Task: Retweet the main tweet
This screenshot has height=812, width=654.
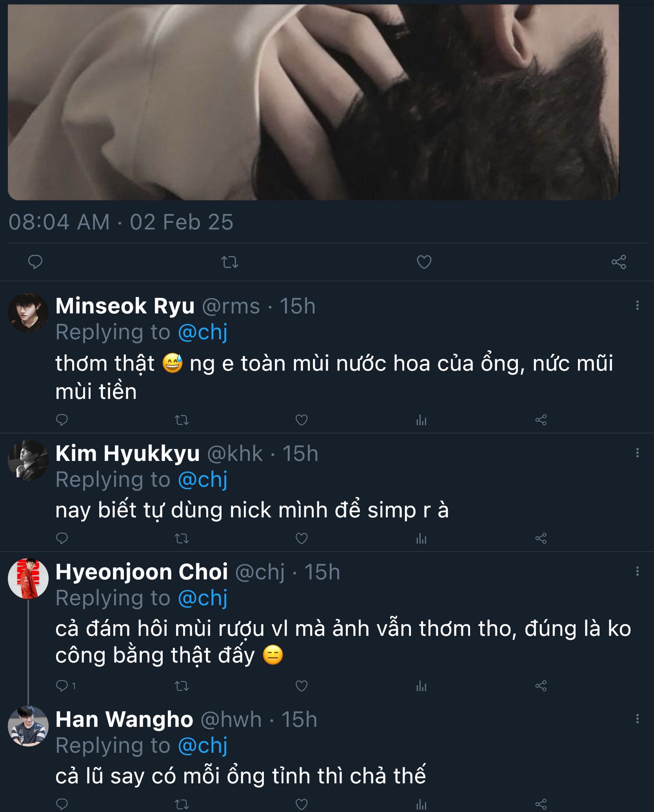Action: (230, 262)
